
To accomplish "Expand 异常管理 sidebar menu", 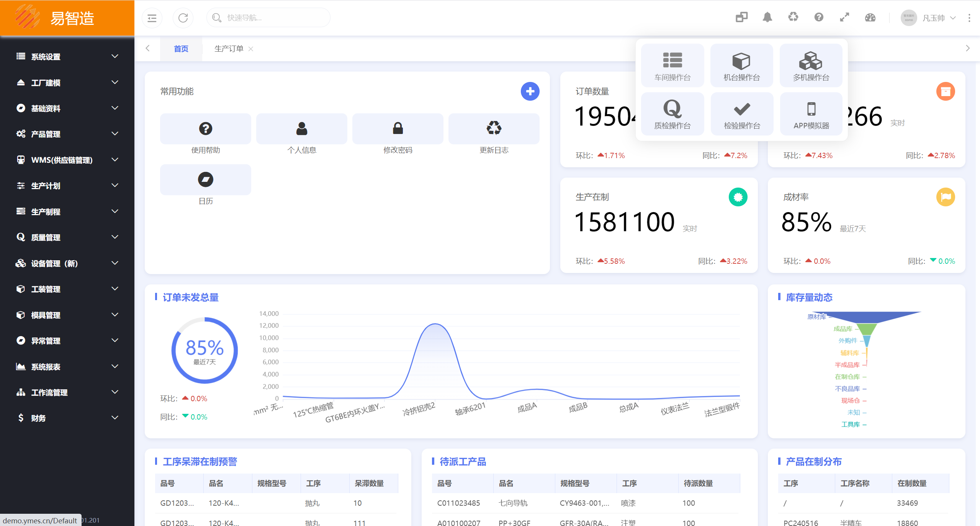I will 67,341.
